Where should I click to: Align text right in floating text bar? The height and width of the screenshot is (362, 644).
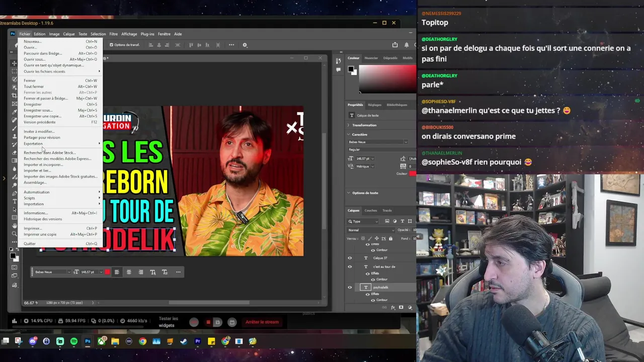(x=141, y=272)
